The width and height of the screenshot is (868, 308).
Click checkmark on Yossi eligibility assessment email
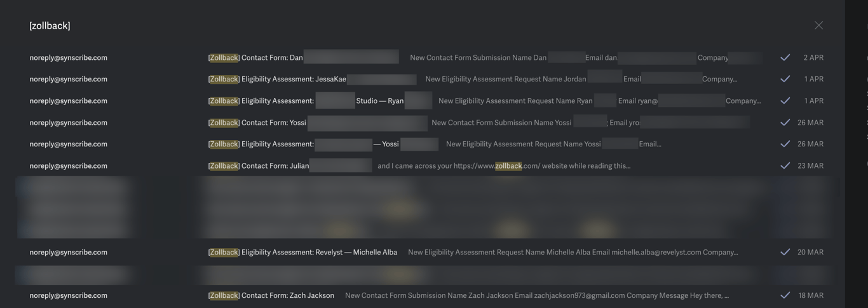pyautogui.click(x=785, y=144)
